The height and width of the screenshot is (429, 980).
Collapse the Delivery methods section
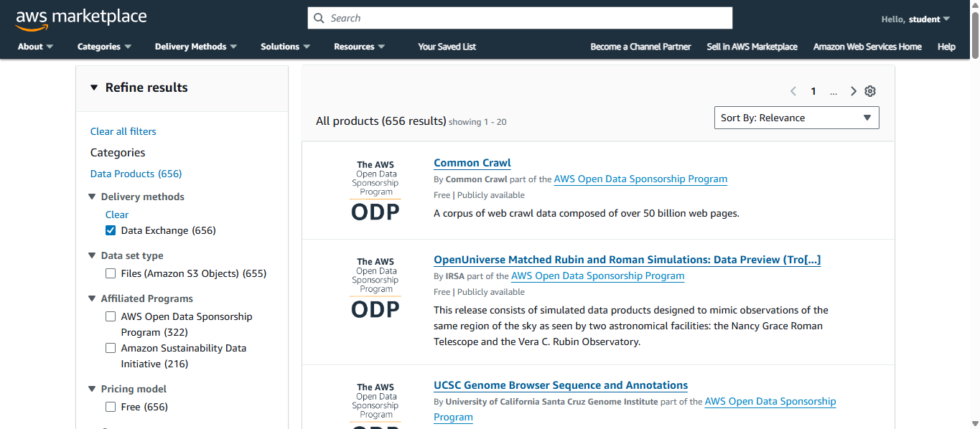click(x=92, y=197)
